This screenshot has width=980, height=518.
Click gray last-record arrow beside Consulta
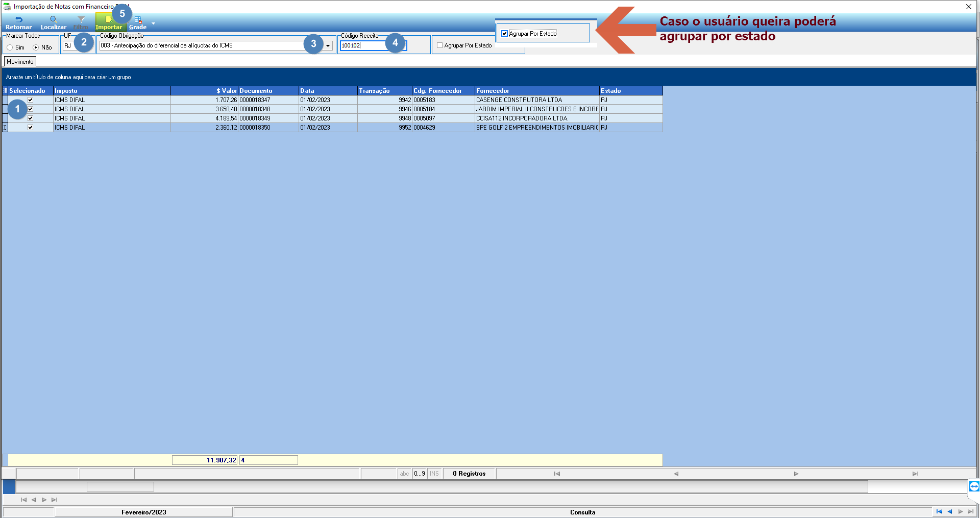click(x=970, y=511)
